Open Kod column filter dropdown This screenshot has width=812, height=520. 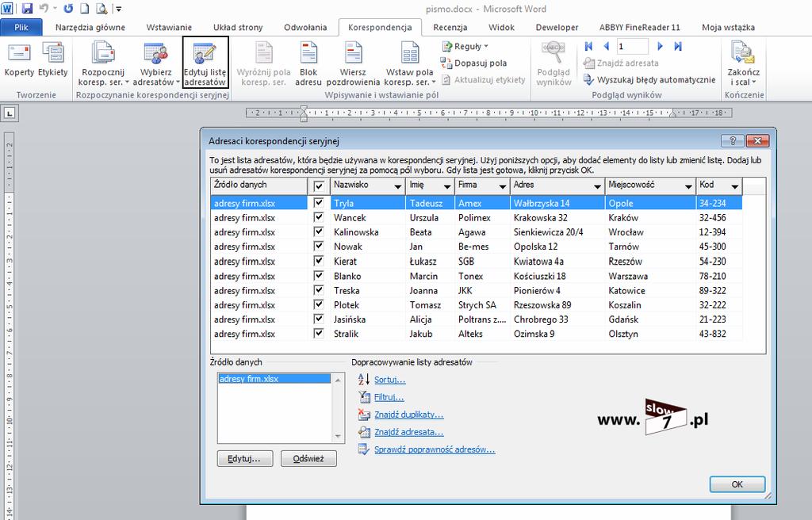[x=735, y=186]
